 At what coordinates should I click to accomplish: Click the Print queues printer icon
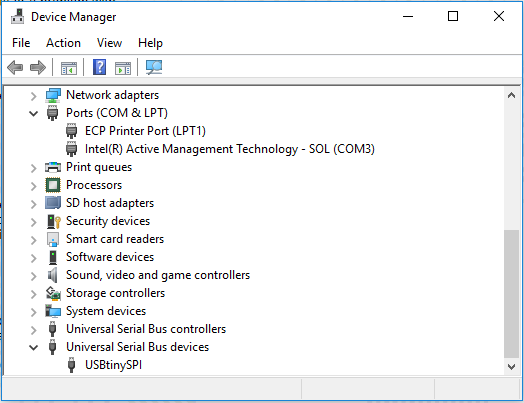(53, 167)
